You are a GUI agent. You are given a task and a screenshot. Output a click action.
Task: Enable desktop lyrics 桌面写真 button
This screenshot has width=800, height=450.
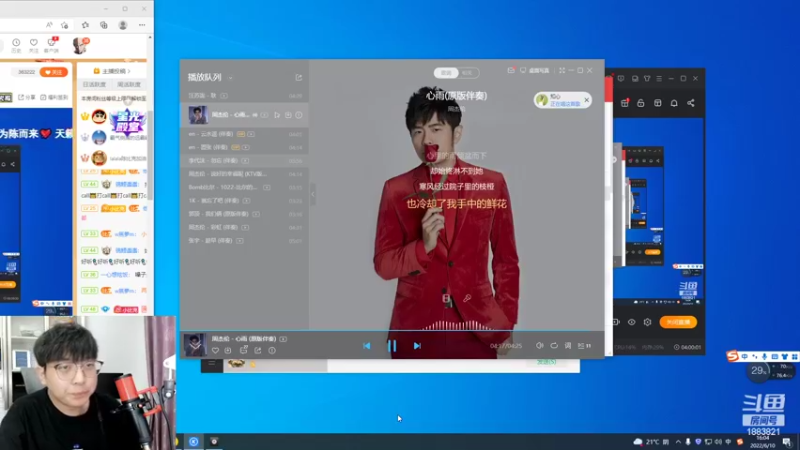[535, 70]
